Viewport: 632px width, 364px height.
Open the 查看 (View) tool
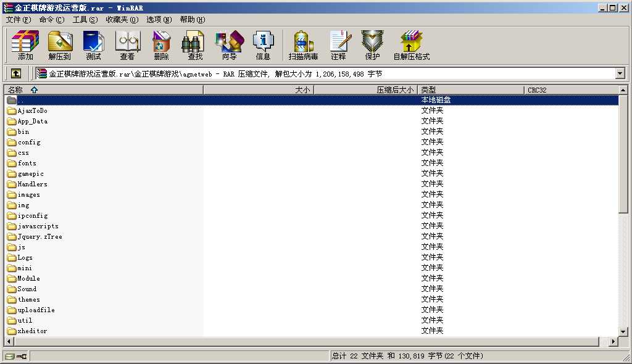point(127,45)
